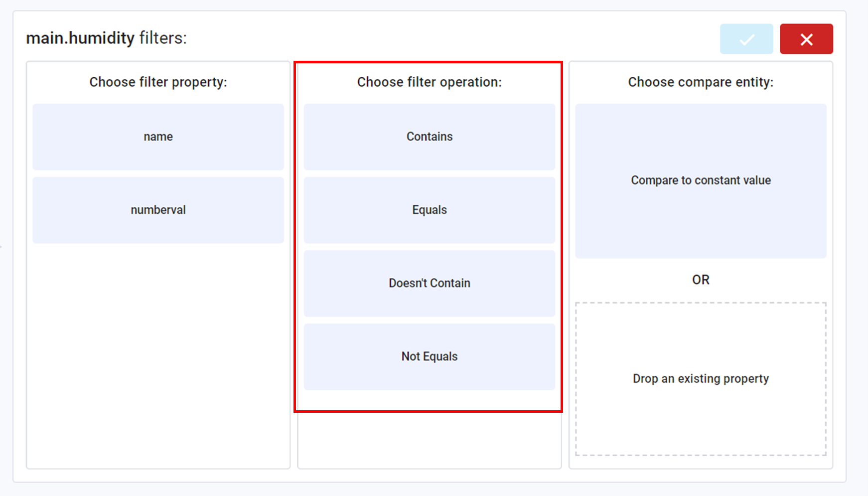
Task: Click Compare to constant value
Action: coord(701,180)
